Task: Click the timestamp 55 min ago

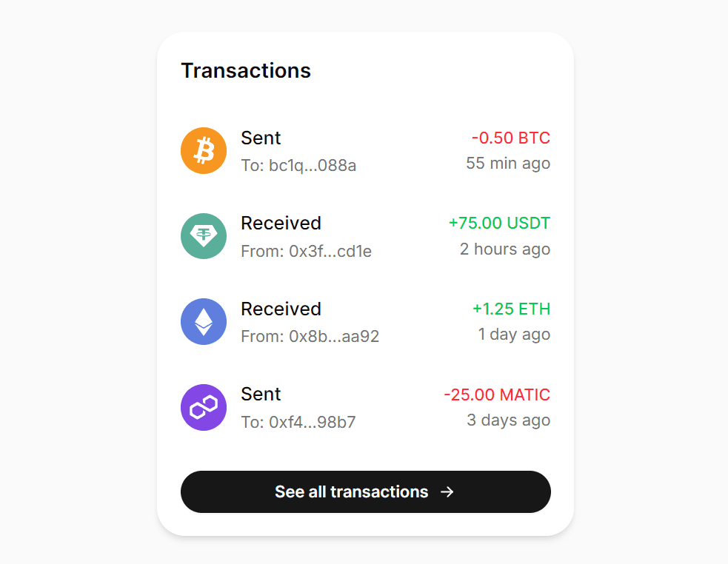Action: coord(508,164)
